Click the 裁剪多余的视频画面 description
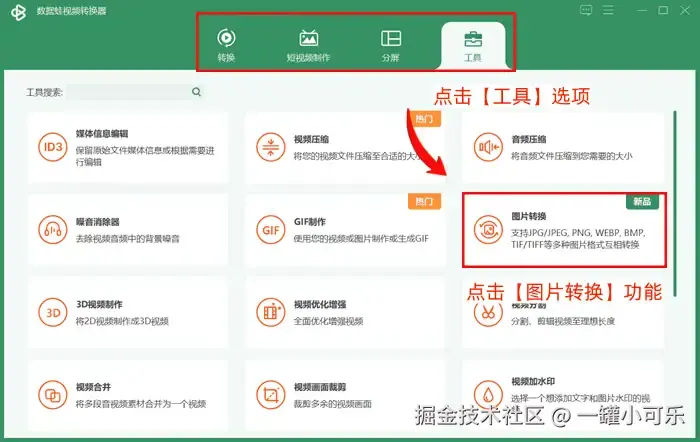Viewport: 700px width, 442px height. (x=333, y=404)
